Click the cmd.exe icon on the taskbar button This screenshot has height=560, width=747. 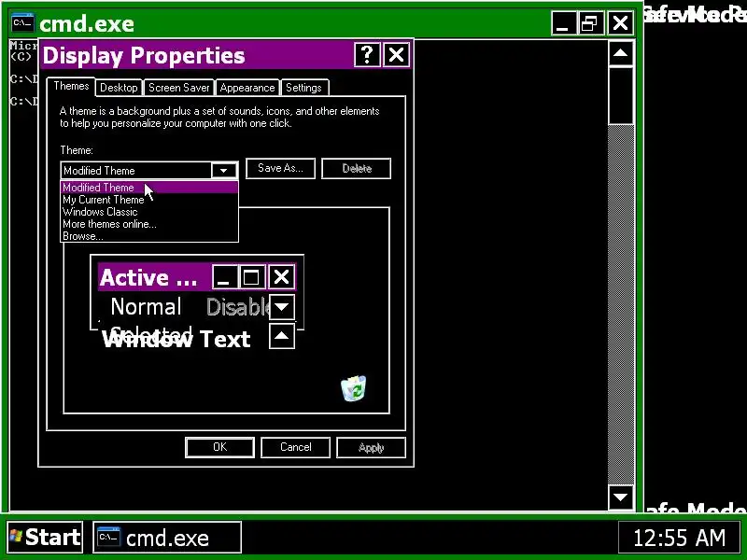coord(109,538)
